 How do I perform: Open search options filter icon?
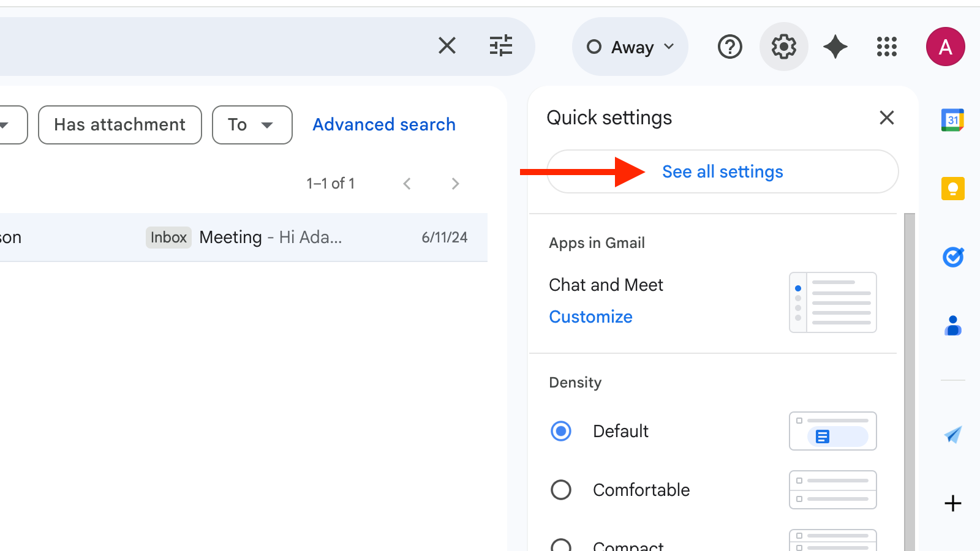click(501, 46)
